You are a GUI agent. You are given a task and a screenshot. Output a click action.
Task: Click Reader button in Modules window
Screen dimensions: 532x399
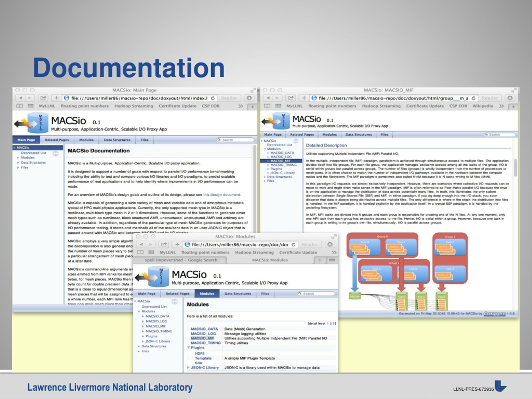310,245
